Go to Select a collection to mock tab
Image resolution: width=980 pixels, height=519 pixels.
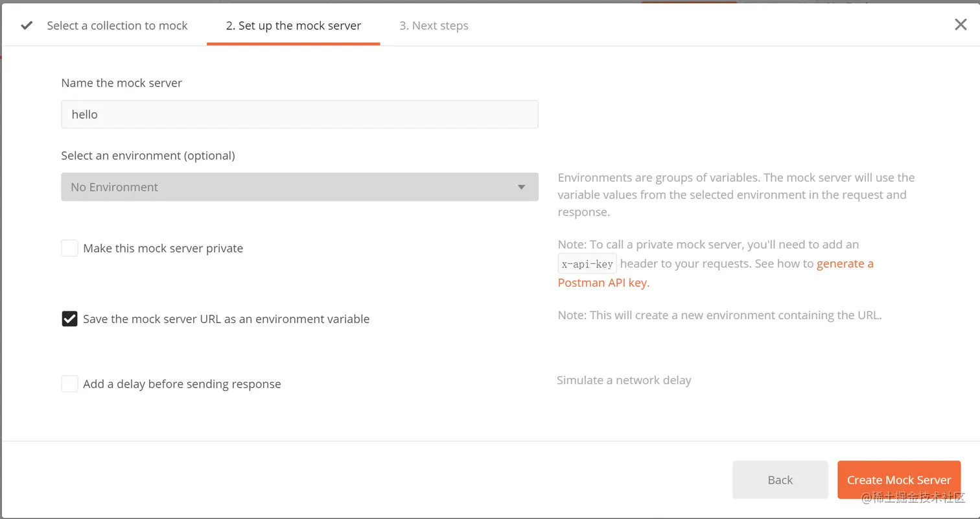117,26
